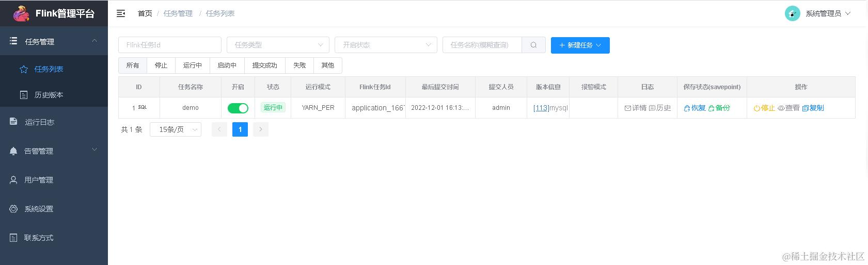Toggle the demo task on/off switch

point(238,108)
